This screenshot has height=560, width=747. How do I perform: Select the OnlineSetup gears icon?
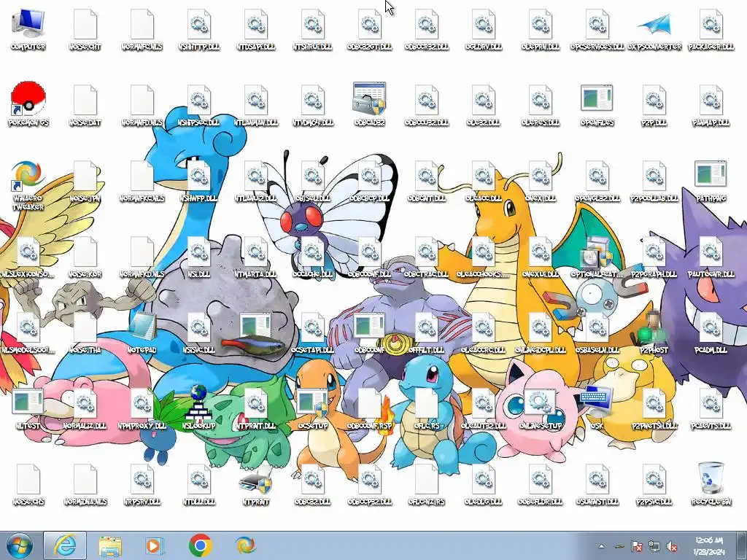coord(541,402)
